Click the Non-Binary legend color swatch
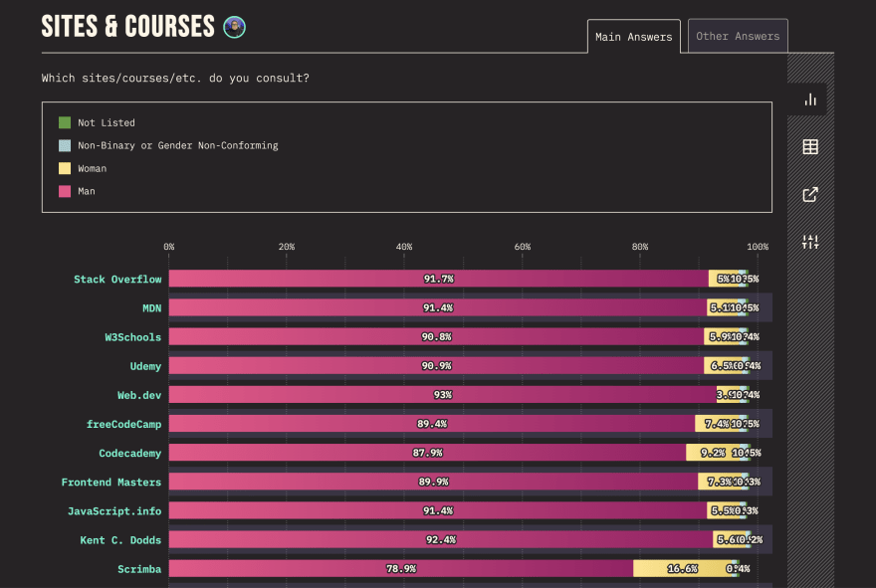Screen dimensions: 876x588 click(65, 145)
